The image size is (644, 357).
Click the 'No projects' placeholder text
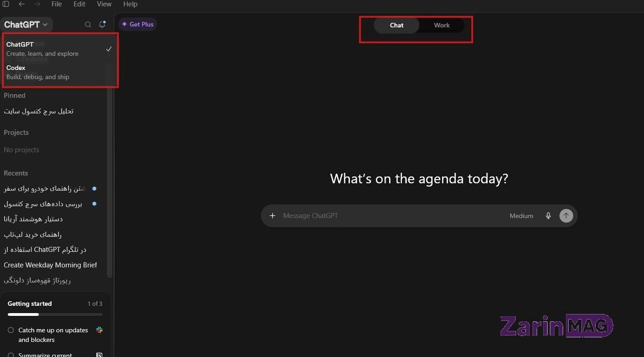point(21,150)
